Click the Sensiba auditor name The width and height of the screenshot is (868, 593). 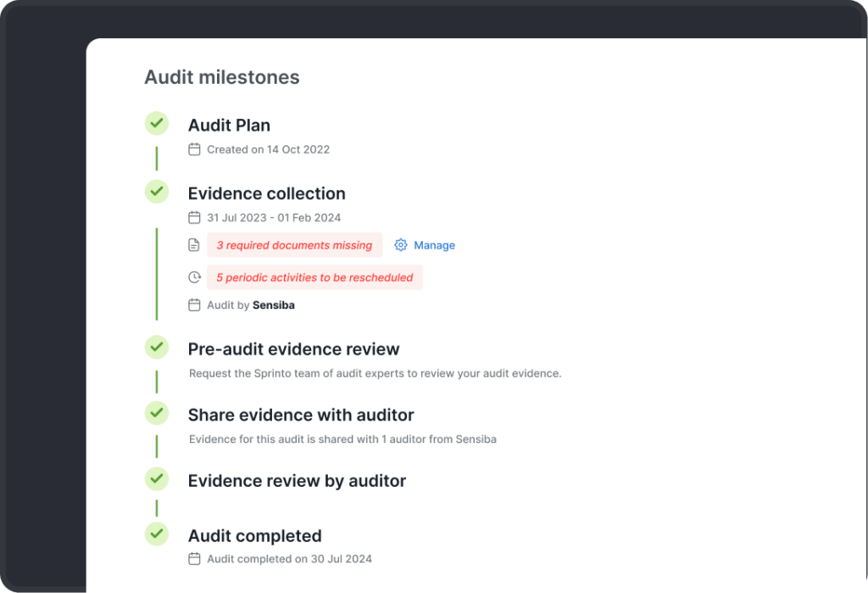(x=274, y=305)
